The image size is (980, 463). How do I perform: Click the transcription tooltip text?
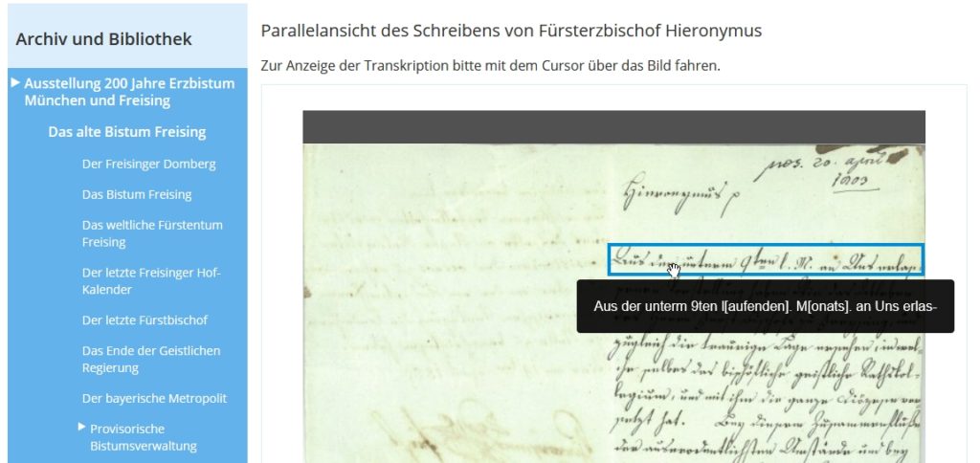(x=765, y=306)
